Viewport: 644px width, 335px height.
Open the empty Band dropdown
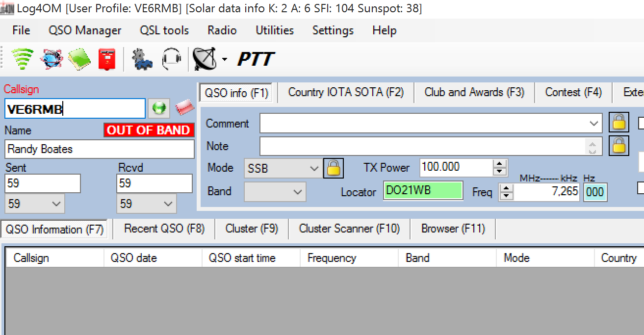click(275, 192)
